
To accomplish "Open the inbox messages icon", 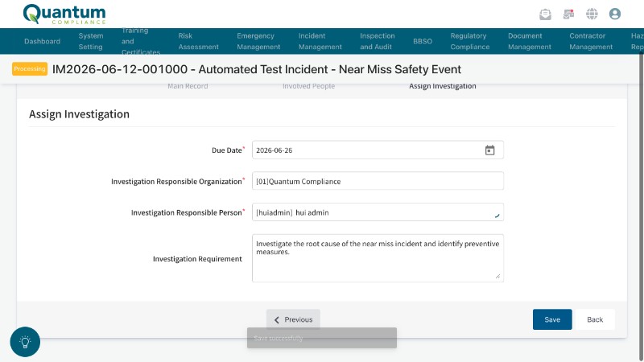I will click(x=545, y=14).
